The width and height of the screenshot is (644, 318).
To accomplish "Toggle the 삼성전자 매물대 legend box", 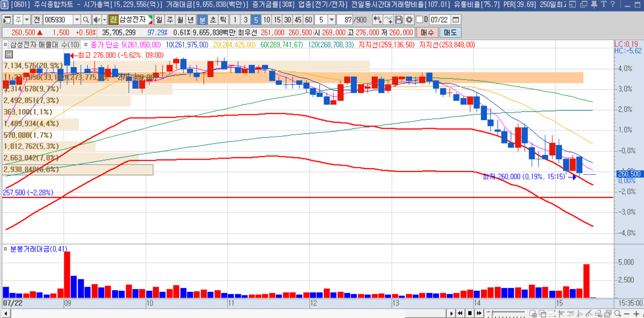I will (6, 45).
